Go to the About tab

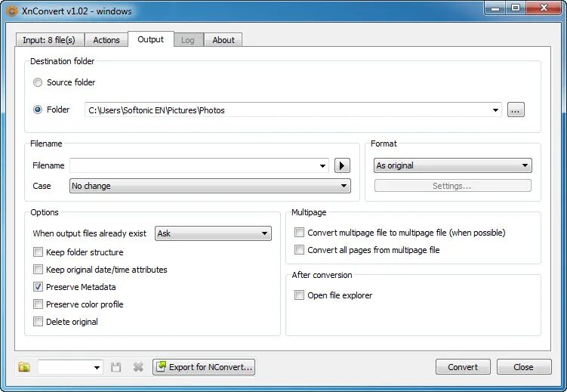pos(223,40)
